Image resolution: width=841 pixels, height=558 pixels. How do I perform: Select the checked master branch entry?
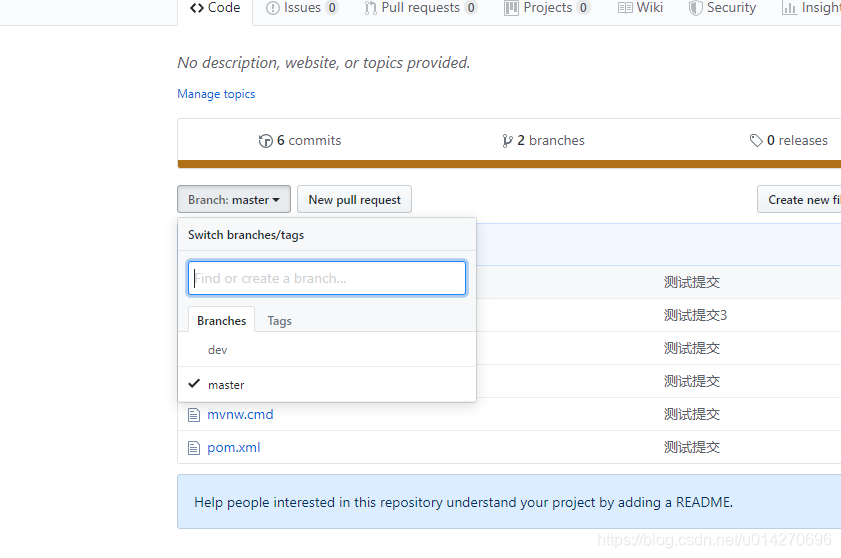tap(327, 385)
